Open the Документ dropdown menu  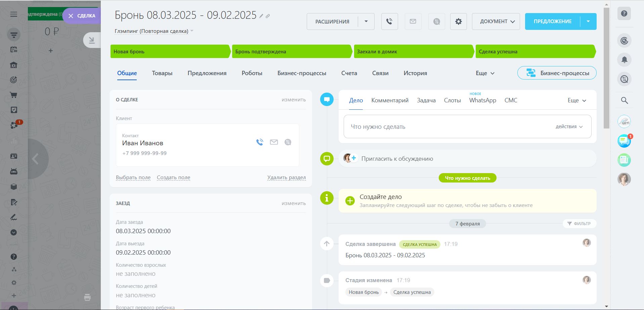click(x=496, y=21)
